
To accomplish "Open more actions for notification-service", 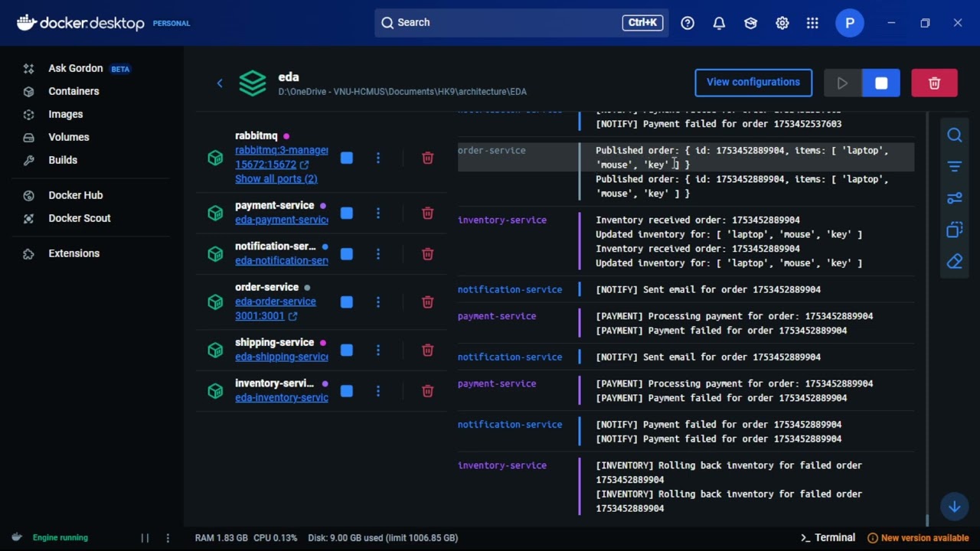I will click(x=377, y=253).
